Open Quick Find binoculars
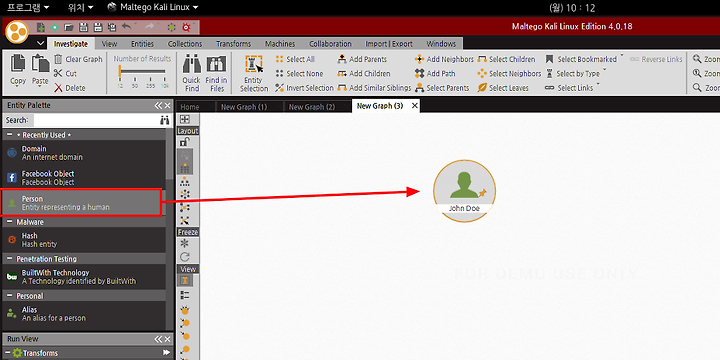 [191, 73]
